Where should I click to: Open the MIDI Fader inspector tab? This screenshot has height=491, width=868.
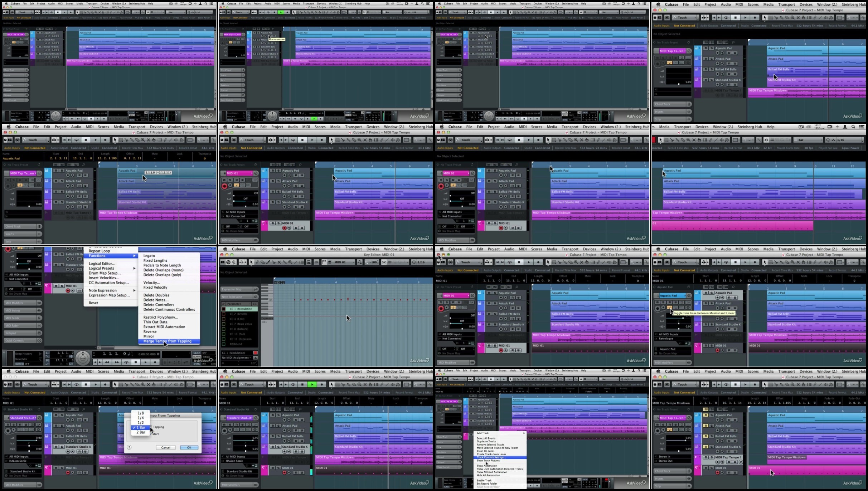tap(20, 325)
